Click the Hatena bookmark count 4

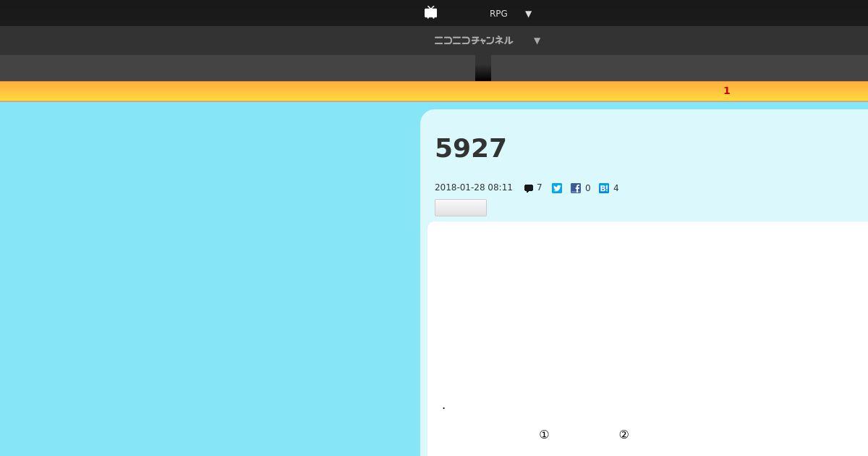pyautogui.click(x=616, y=188)
